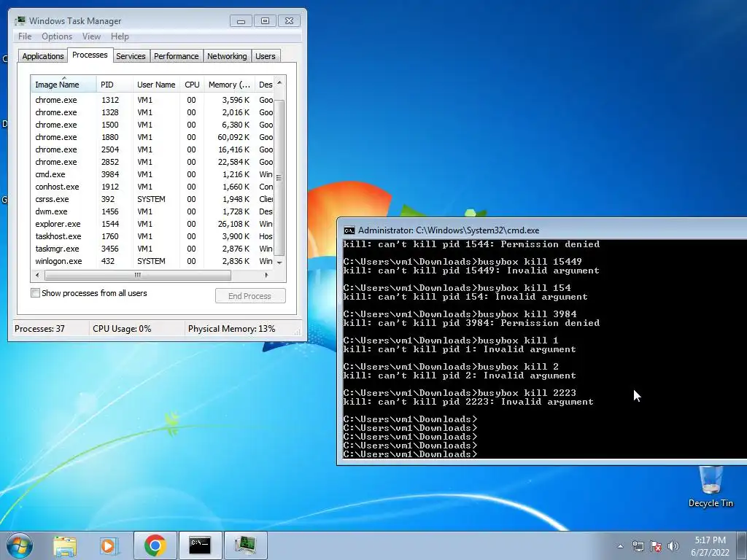747x560 pixels.
Task: Sort processes by Memory column header
Action: pos(229,85)
